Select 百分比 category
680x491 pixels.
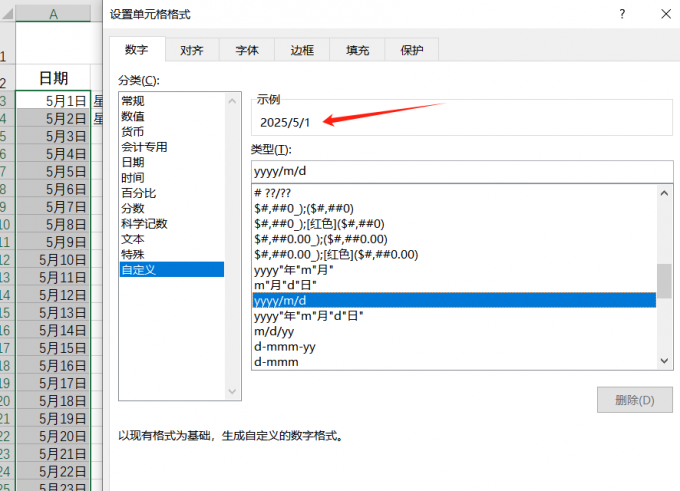pyautogui.click(x=172, y=193)
